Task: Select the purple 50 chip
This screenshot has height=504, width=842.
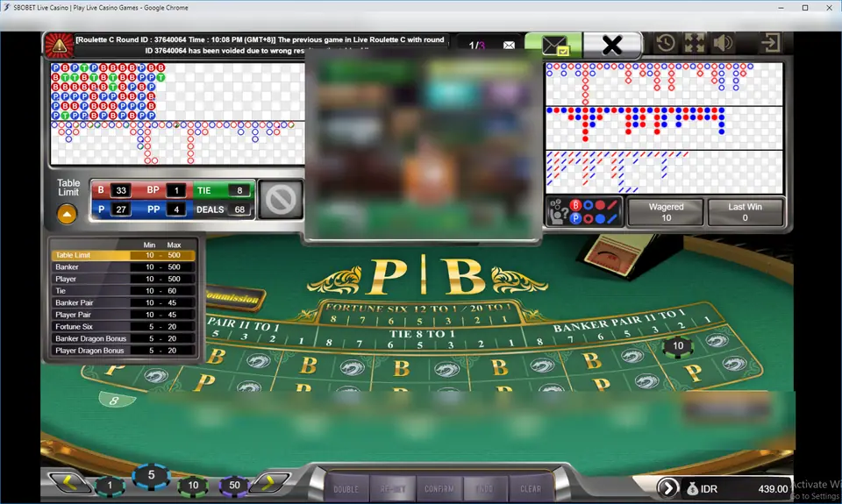Action: tap(234, 486)
